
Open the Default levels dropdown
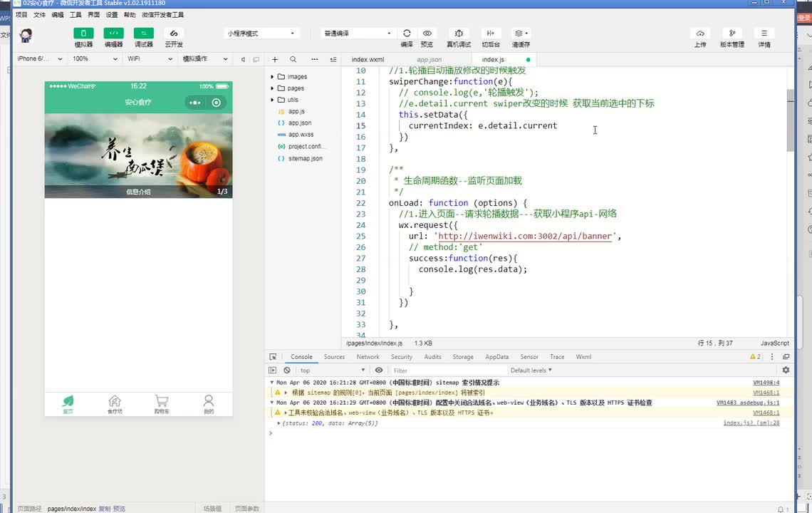coord(531,370)
